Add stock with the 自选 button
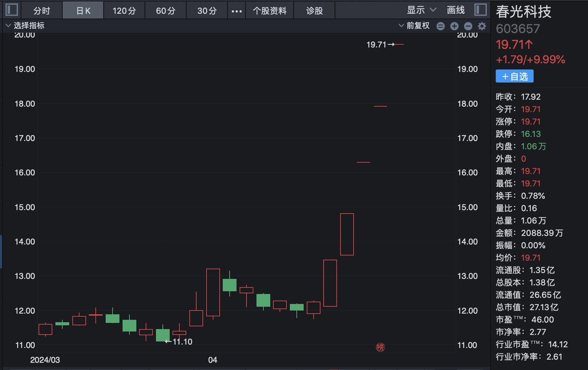The image size is (588, 370). tap(515, 76)
